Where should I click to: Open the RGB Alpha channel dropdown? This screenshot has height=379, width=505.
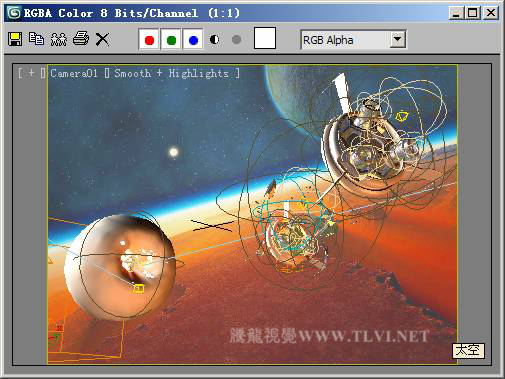353,40
